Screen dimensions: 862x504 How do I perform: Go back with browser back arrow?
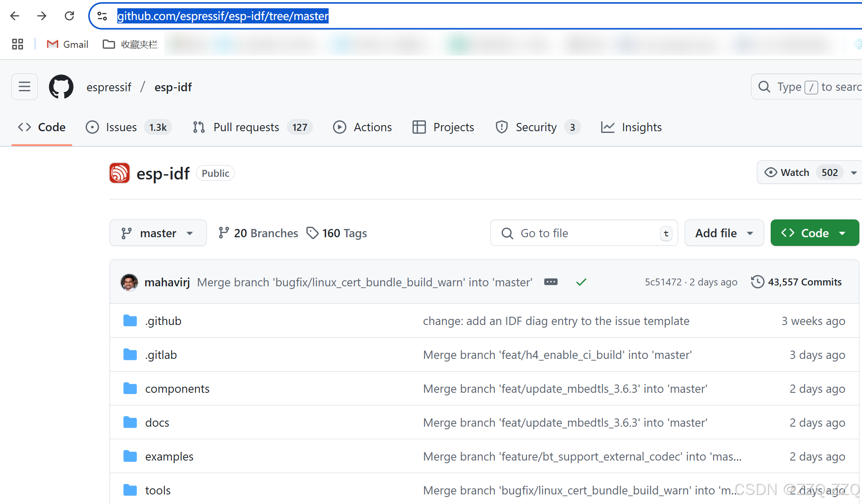click(x=15, y=16)
